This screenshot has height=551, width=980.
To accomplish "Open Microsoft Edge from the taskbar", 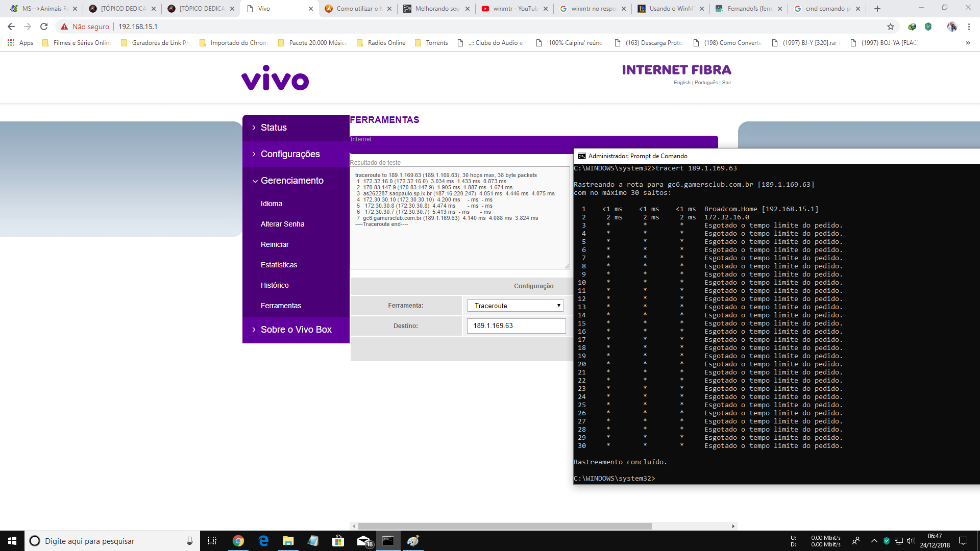I will pyautogui.click(x=263, y=541).
